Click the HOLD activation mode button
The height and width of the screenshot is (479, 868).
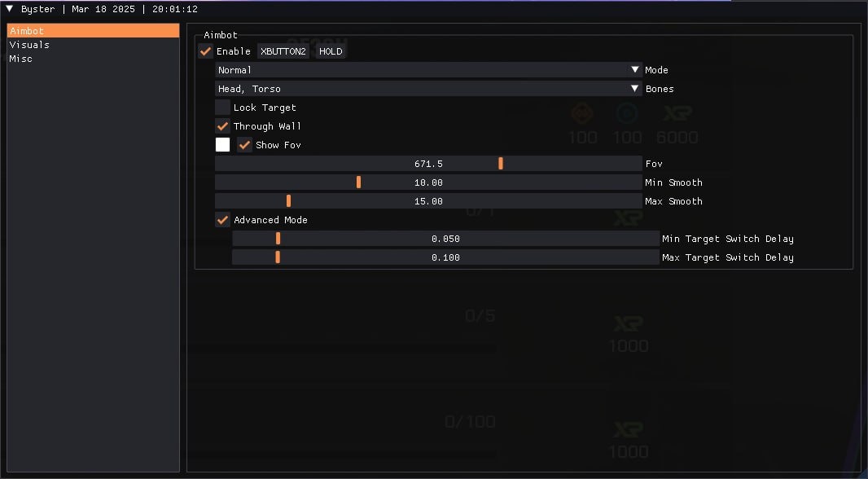click(x=331, y=51)
